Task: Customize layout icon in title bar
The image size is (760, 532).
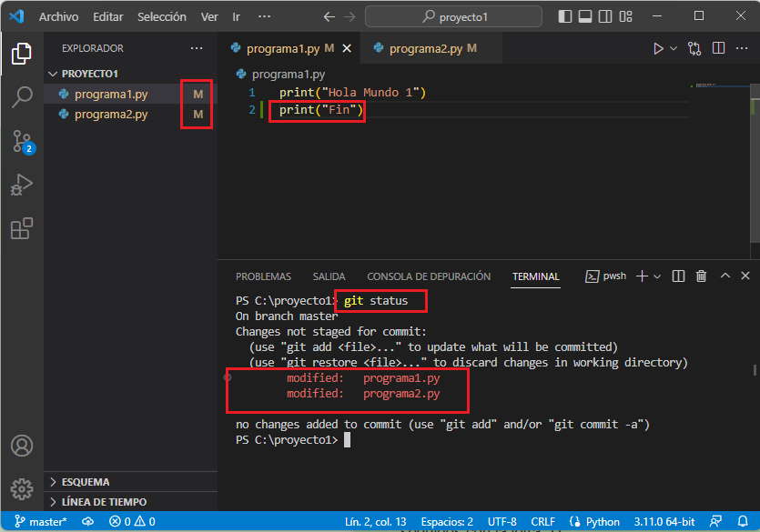Action: (625, 16)
